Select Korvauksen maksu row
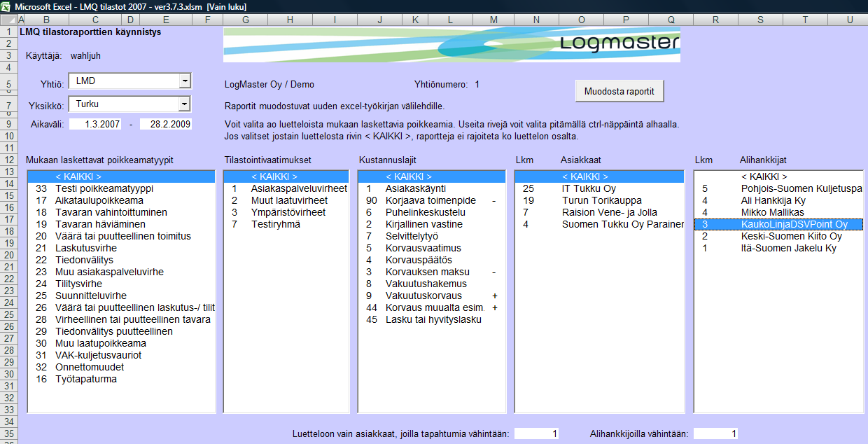Viewport: 868px width, 444px height. click(431, 272)
